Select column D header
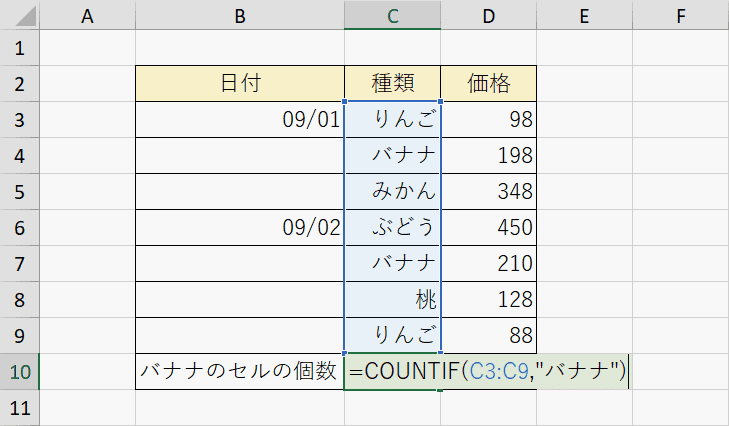729x426 pixels. [488, 15]
